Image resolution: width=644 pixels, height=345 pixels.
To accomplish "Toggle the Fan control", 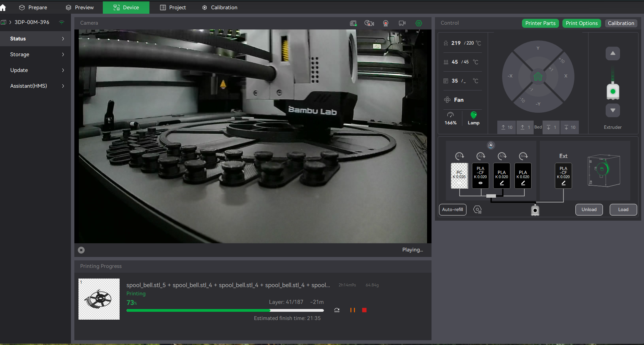I will (x=458, y=100).
